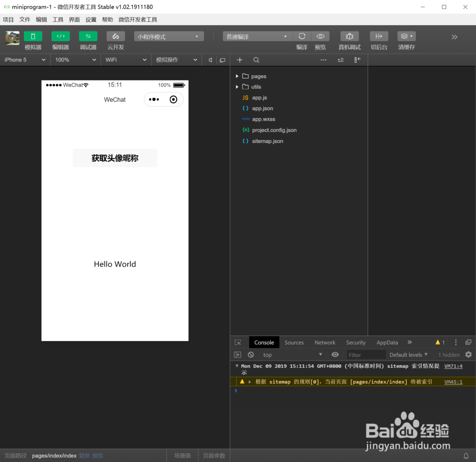Open the Default levels dropdown
The image size is (476, 462).
tap(408, 354)
